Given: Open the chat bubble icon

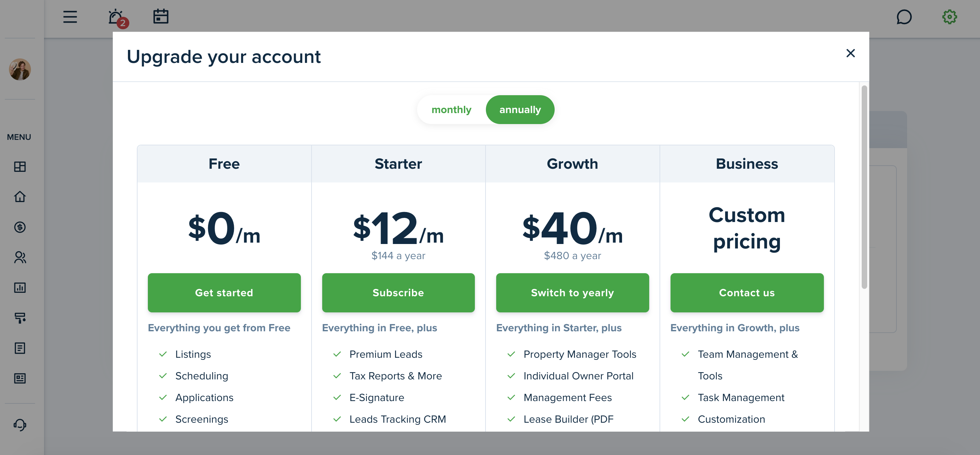Looking at the screenshot, I should point(904,17).
